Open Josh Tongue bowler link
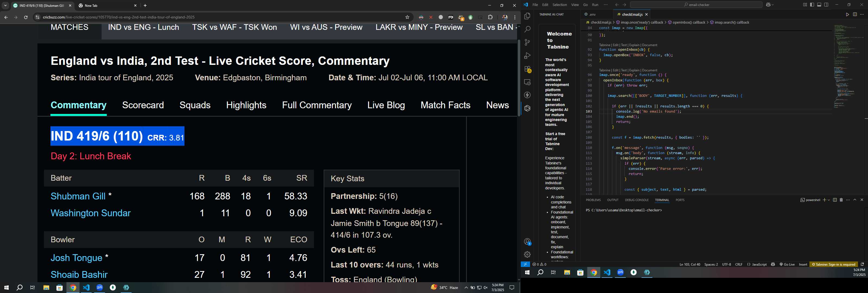Screen dimensions: 868x293 (76, 258)
